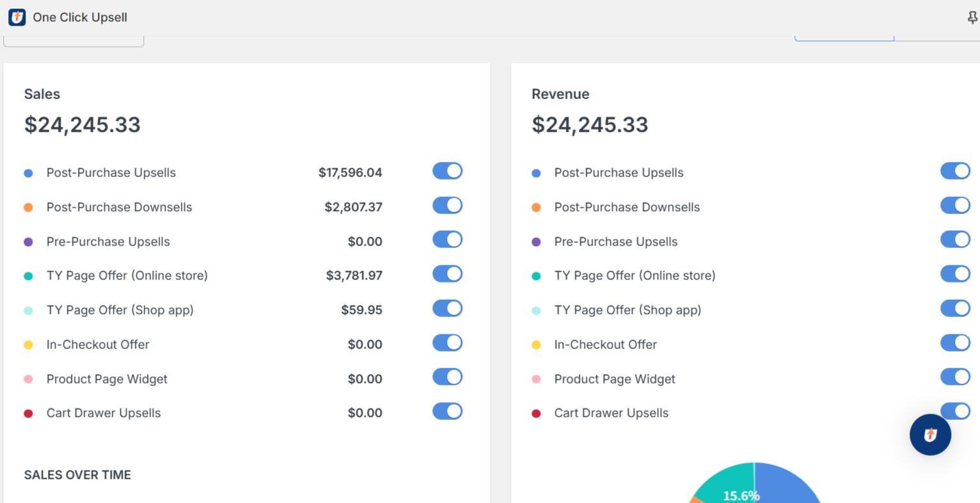Image resolution: width=980 pixels, height=503 pixels.
Task: Toggle Pre-Purchase Upsells sales switch
Action: pyautogui.click(x=447, y=240)
